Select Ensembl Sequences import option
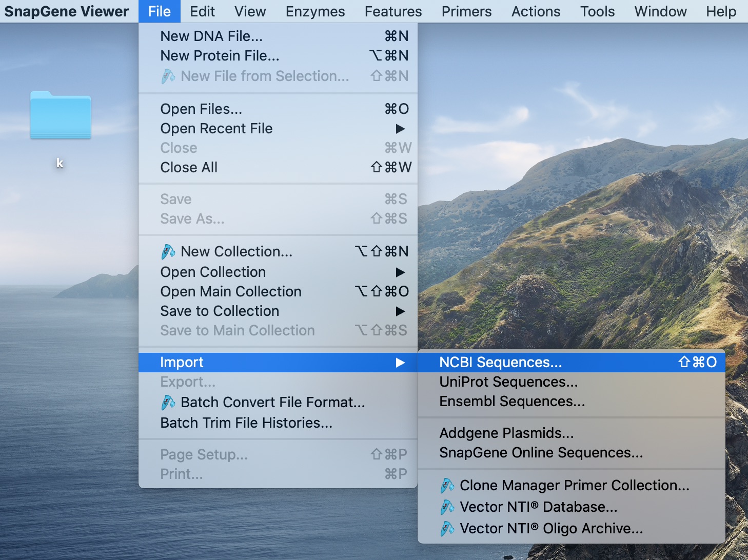748x560 pixels. 512,402
